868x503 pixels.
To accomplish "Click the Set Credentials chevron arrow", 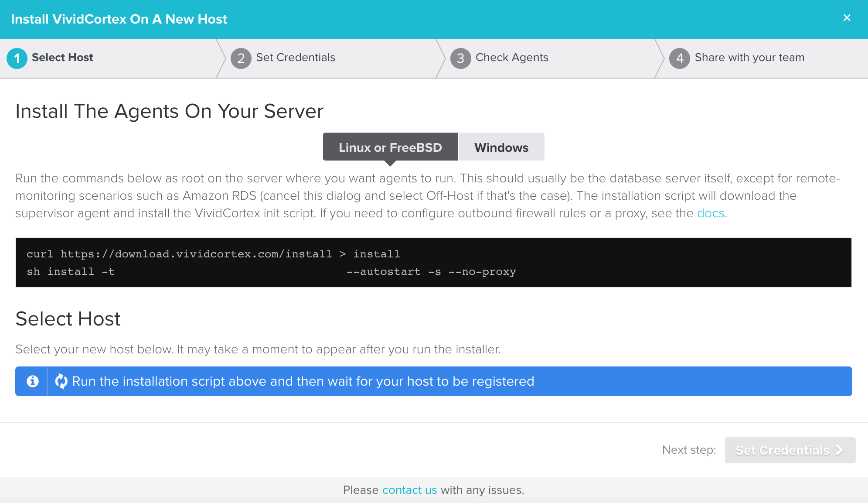I will [840, 450].
